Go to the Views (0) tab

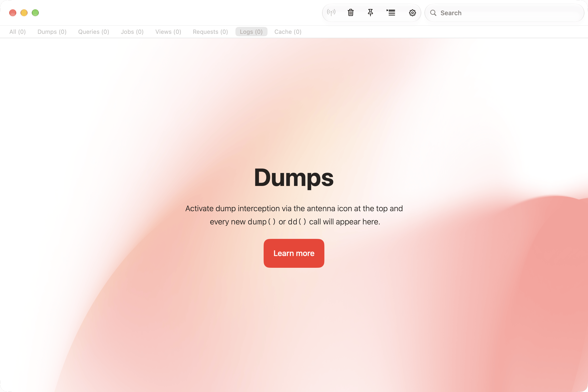tap(168, 32)
